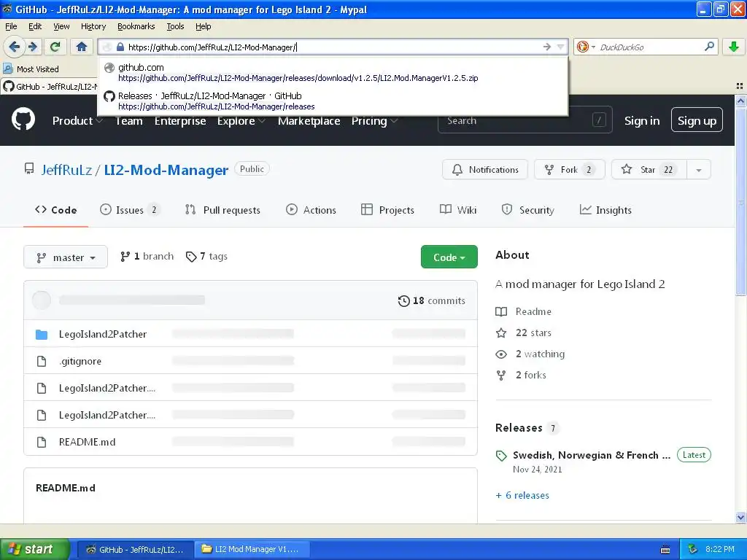Click the Notifications bell button
Screen dimensions: 747x560
pos(485,169)
